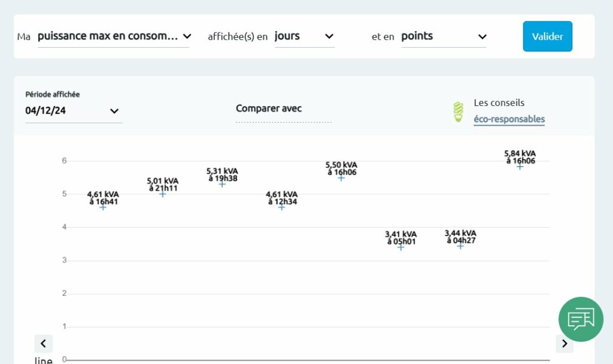613x364 pixels.
Task: Click the 4,61 kVA à 12h34 marker
Action: [281, 207]
